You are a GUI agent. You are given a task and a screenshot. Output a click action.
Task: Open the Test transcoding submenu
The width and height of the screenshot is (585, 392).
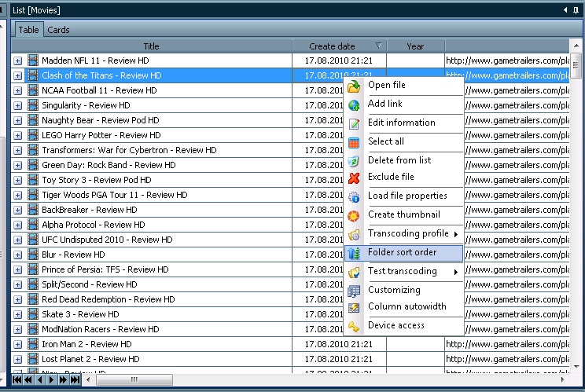click(403, 272)
